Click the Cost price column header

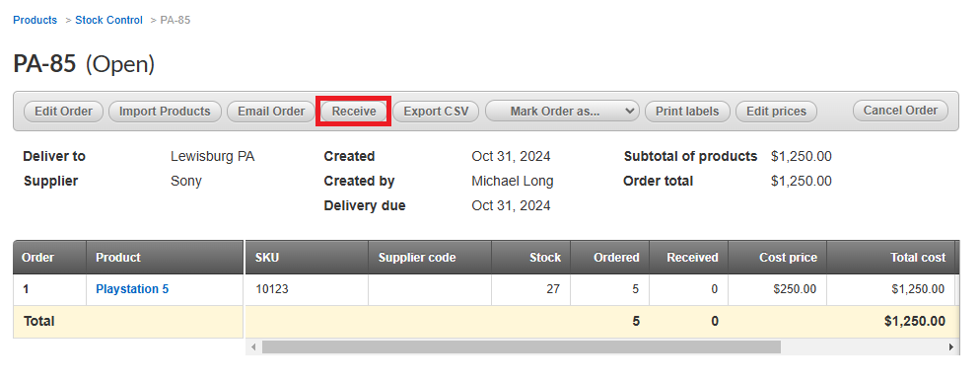(x=777, y=257)
